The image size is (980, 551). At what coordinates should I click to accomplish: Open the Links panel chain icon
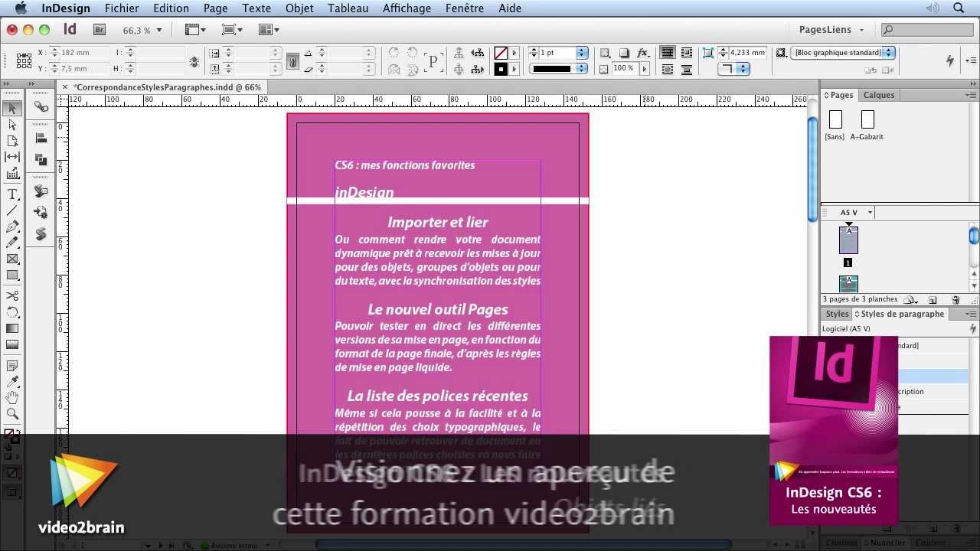click(x=41, y=108)
